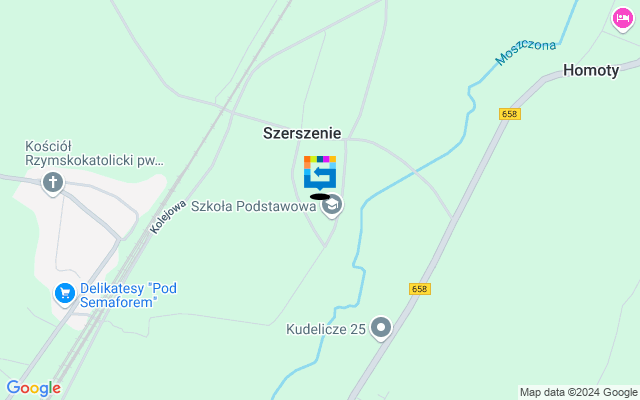Select the Kościół Rzymskokatolicki label
Viewport: 640px width, 400px height.
(x=94, y=153)
